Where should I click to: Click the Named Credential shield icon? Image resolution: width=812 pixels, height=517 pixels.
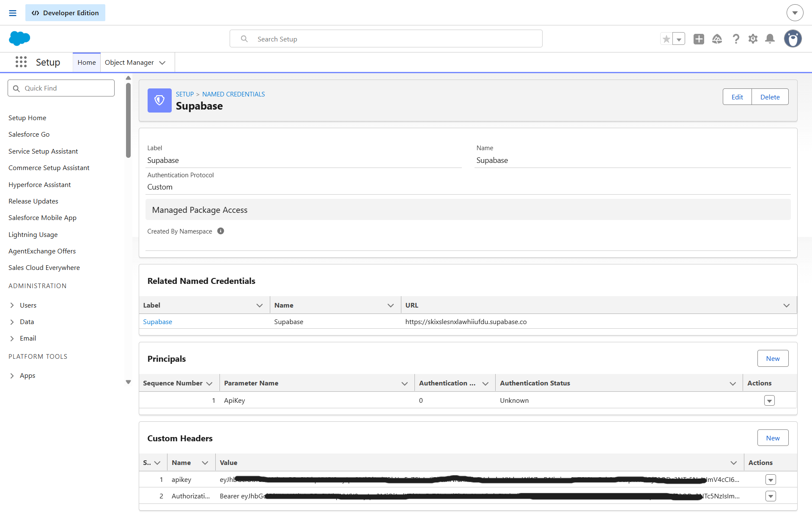pyautogui.click(x=159, y=100)
